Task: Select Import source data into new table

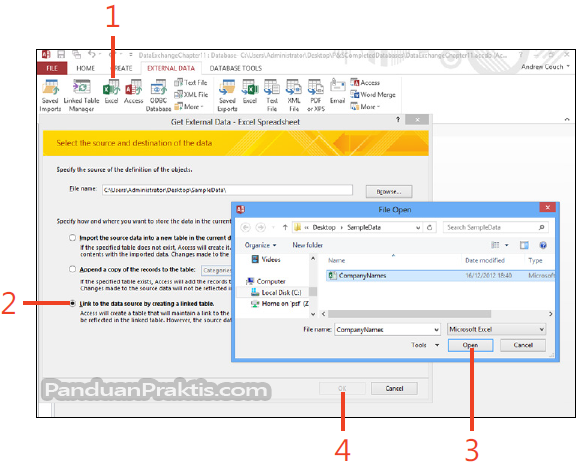Action: (72, 238)
